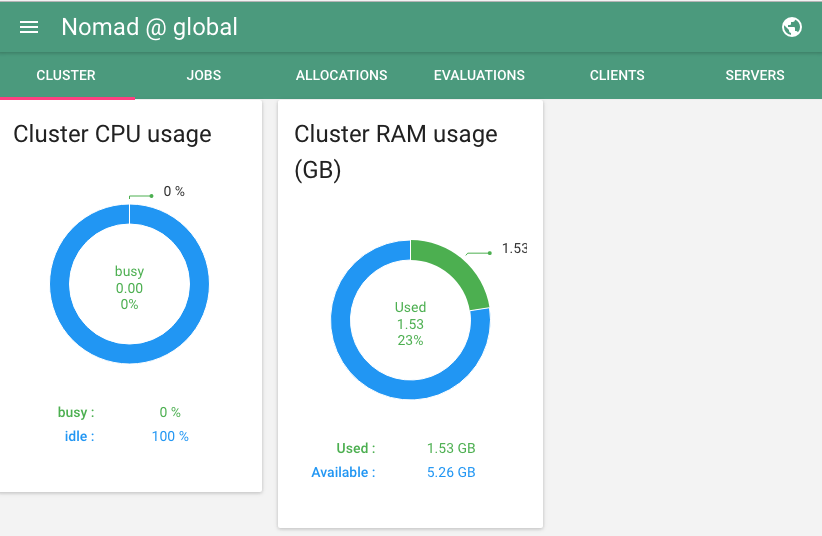Open the Allocations tab
This screenshot has height=536, width=822.
pyautogui.click(x=341, y=75)
